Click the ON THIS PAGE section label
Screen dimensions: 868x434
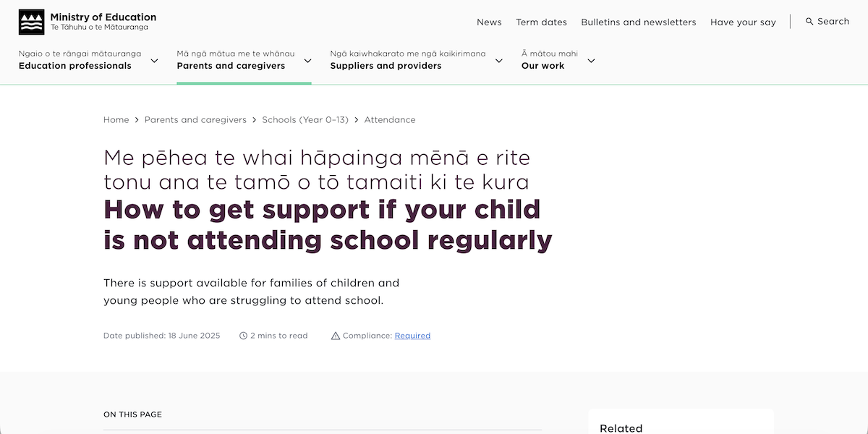pyautogui.click(x=132, y=414)
